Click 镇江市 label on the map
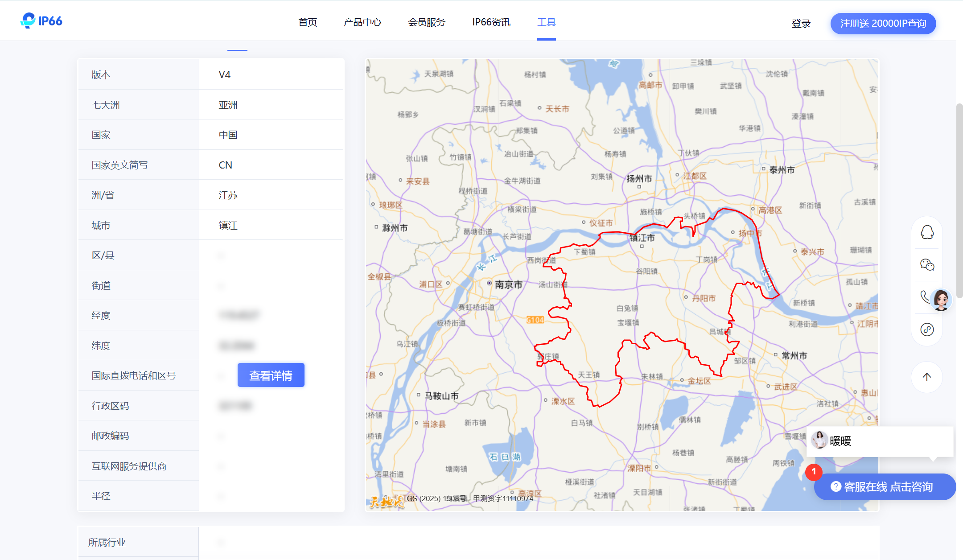Viewport: 963px width, 560px height. pyautogui.click(x=642, y=238)
